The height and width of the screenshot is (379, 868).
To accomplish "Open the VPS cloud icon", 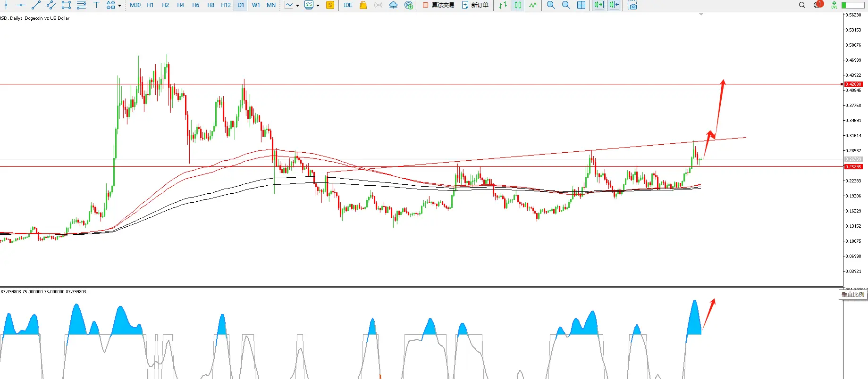I will (x=393, y=5).
